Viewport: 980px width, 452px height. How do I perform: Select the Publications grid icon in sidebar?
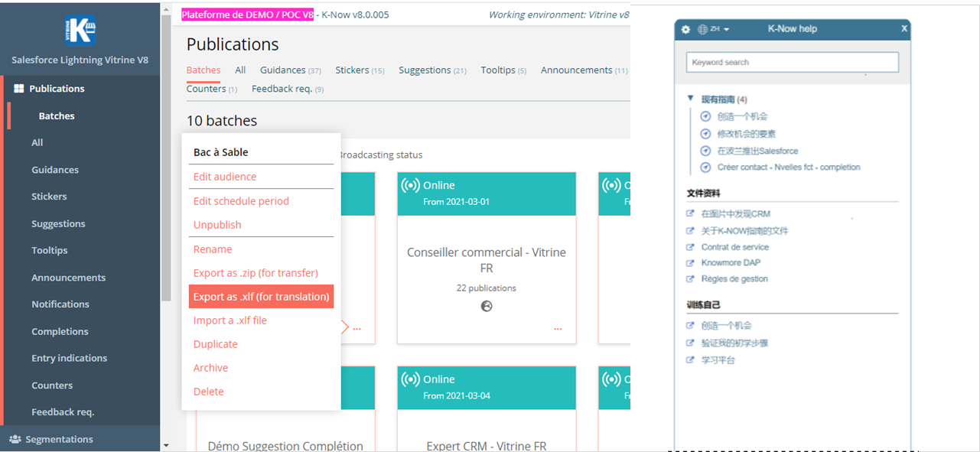point(18,88)
